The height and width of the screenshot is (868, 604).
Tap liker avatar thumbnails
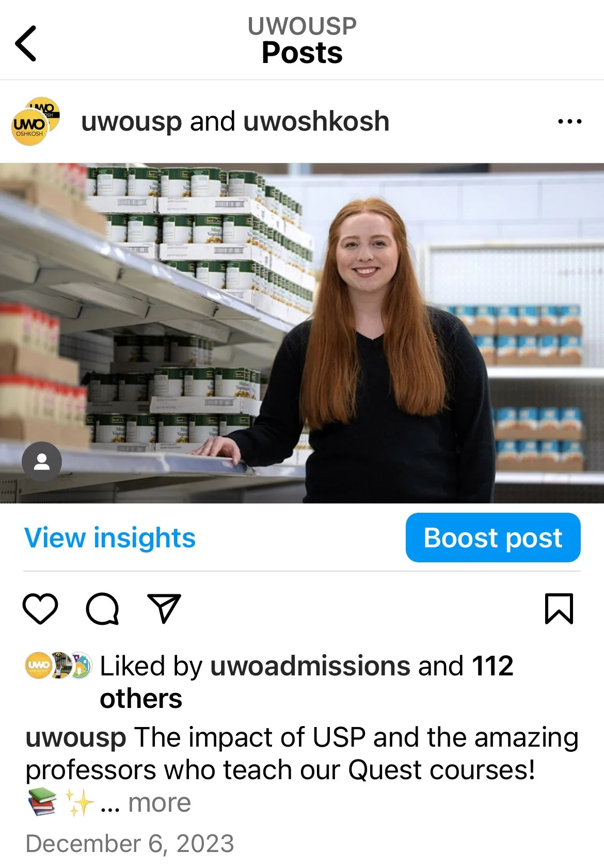click(x=58, y=665)
